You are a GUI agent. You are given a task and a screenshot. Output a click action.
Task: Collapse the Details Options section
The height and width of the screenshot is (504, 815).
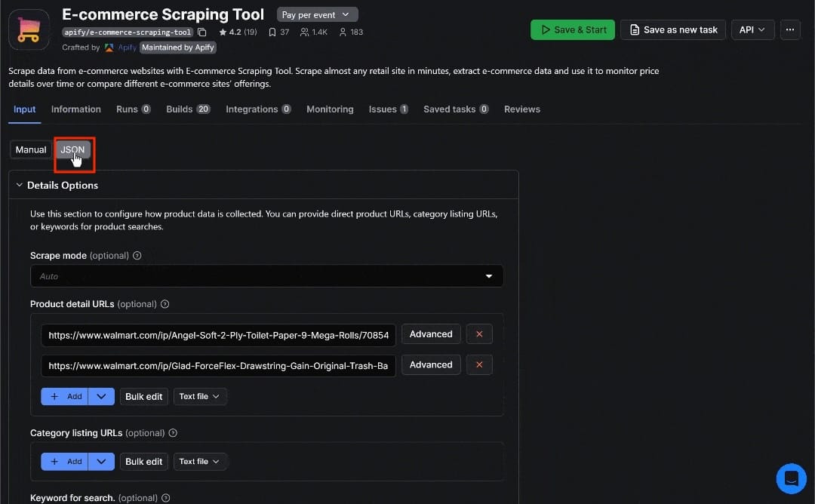18,184
